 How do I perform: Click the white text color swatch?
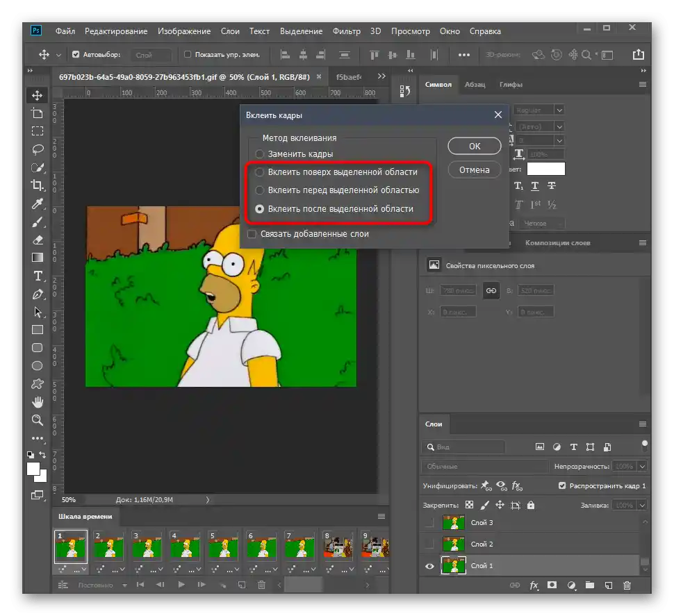[x=545, y=169]
